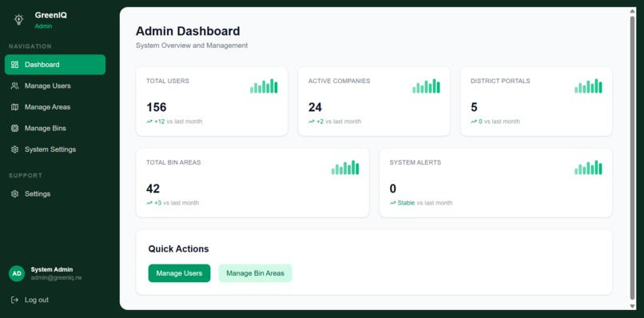
Task: Click the trend arrow beside +12 vs last month
Action: [149, 121]
